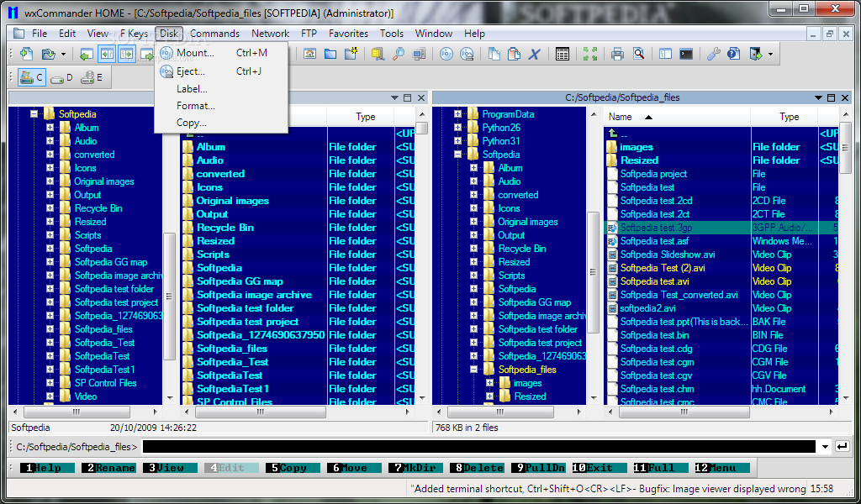Click the exit door toolbar icon
This screenshot has height=504, width=861.
click(x=756, y=54)
